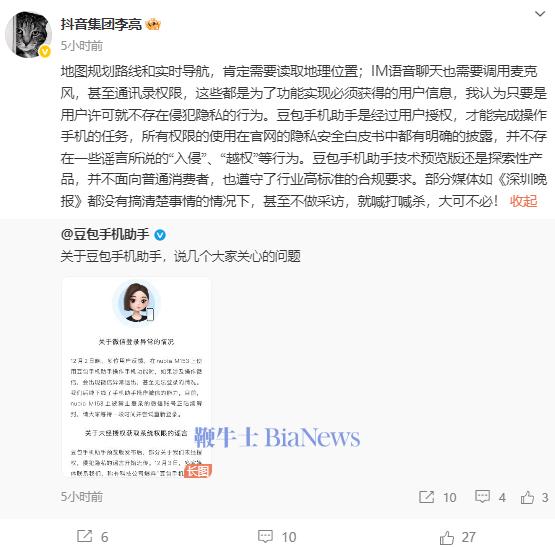Repost the main post showing 6 shares

point(92,537)
